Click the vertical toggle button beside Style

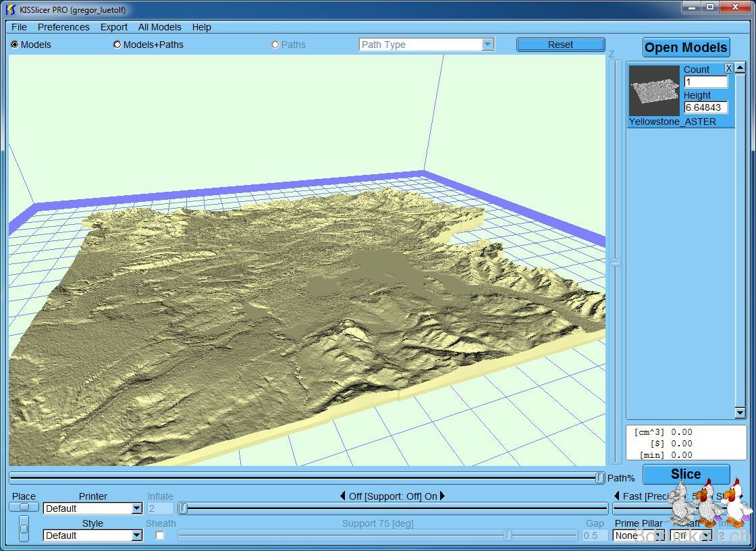(24, 529)
